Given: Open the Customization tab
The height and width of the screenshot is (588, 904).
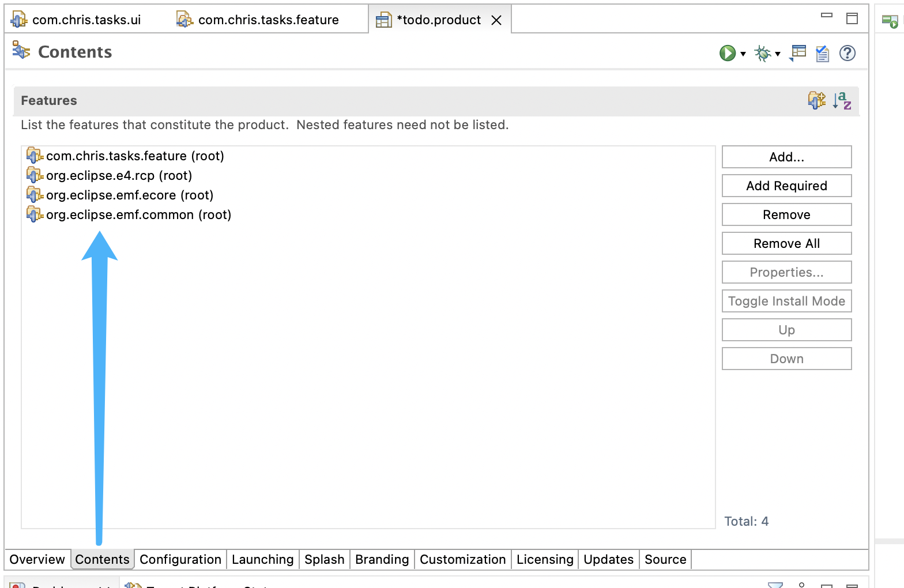Looking at the screenshot, I should [463, 559].
